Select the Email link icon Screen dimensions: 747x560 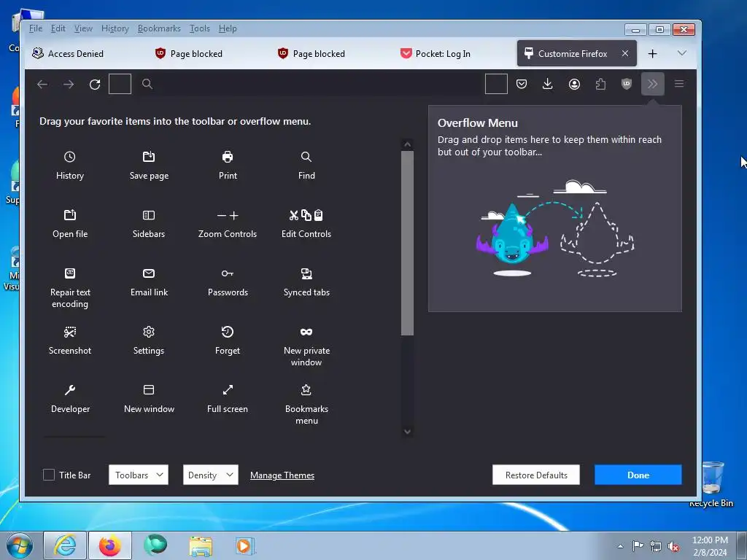[149, 273]
